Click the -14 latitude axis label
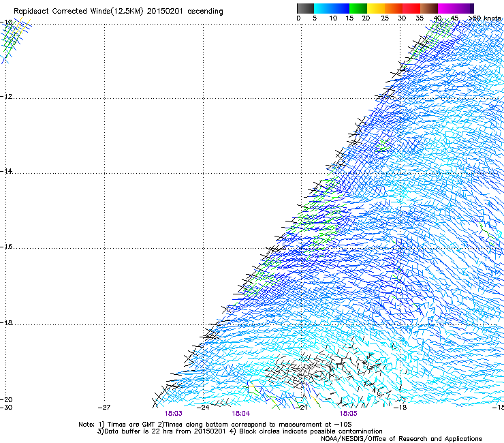 (x=6, y=171)
